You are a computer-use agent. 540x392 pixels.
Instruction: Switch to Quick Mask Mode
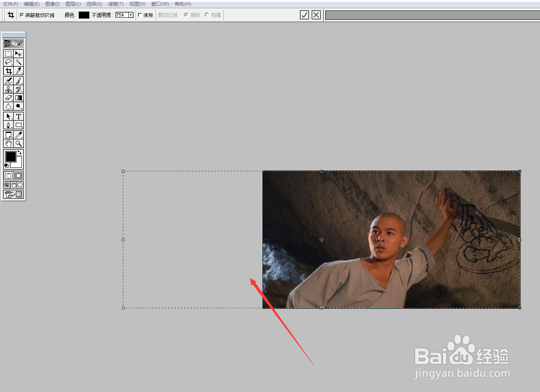click(x=19, y=176)
